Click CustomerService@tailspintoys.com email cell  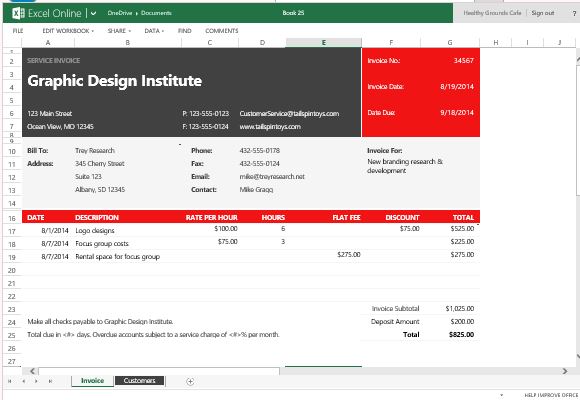point(289,114)
